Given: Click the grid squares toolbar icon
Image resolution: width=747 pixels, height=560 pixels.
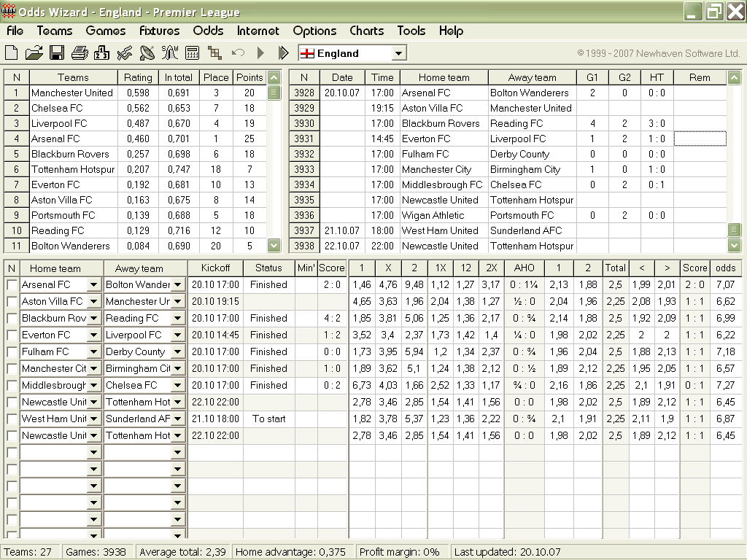Looking at the screenshot, I should click(x=215, y=52).
